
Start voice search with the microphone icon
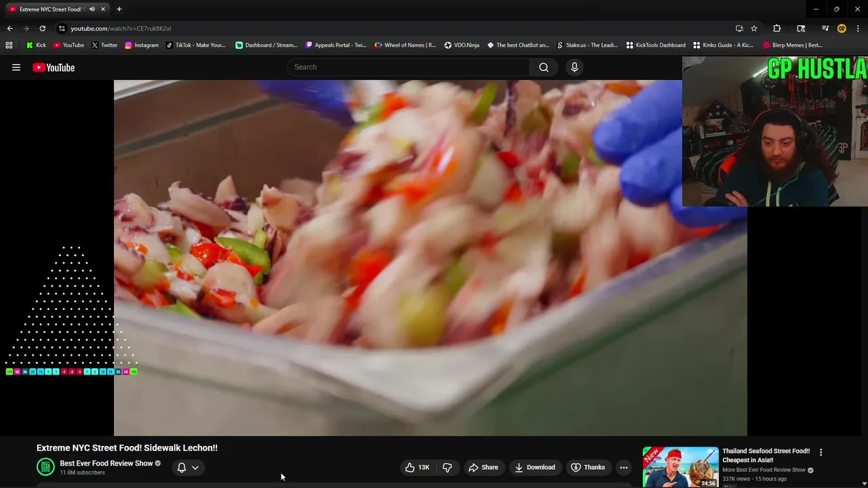click(574, 67)
